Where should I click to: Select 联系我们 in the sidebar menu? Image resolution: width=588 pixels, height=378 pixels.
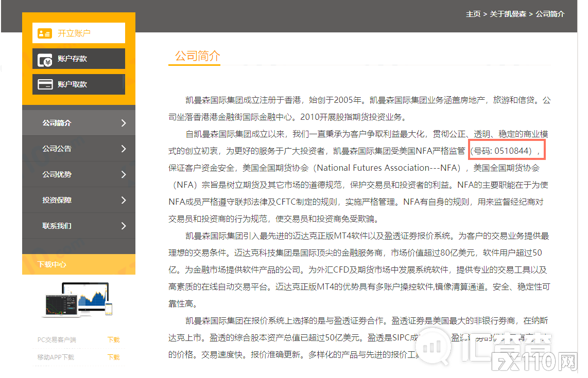click(x=57, y=225)
